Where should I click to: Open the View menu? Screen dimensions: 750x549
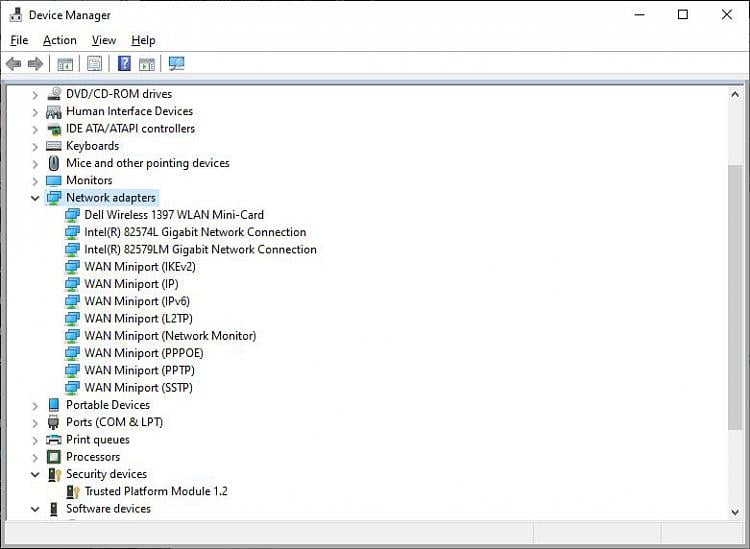[x=104, y=40]
